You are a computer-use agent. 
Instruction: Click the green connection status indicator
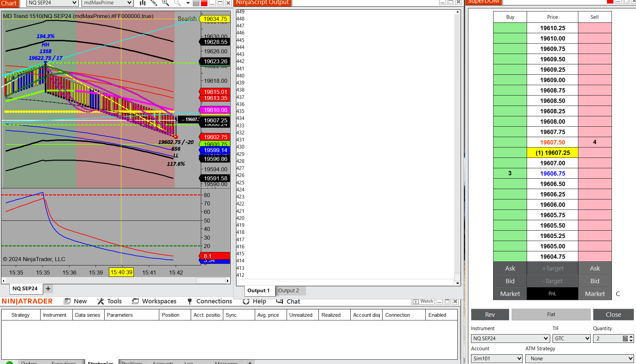[x=9, y=363]
